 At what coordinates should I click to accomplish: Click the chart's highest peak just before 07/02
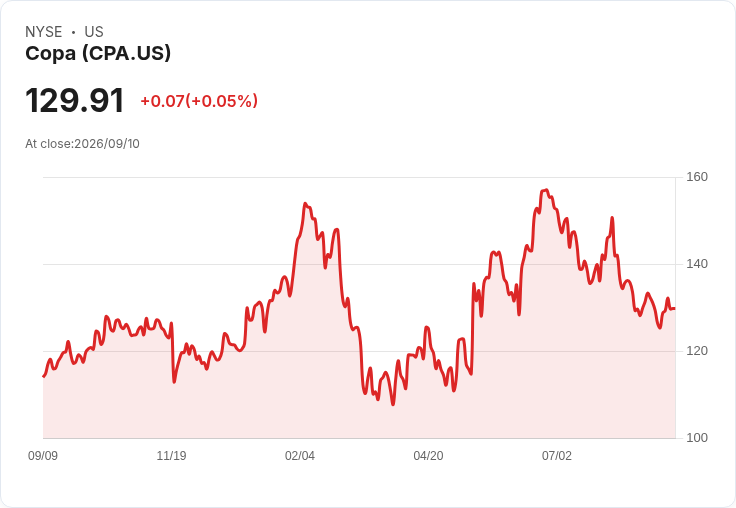point(544,191)
